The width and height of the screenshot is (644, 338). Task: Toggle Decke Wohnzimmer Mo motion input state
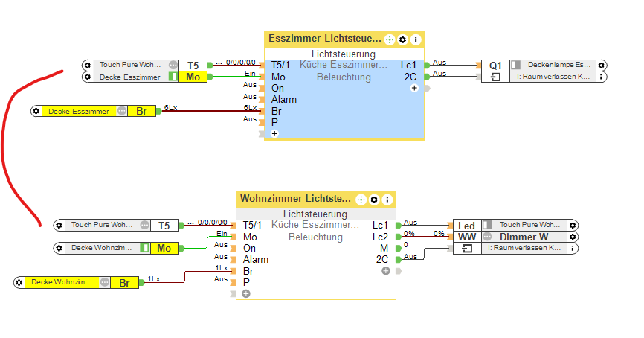click(144, 248)
